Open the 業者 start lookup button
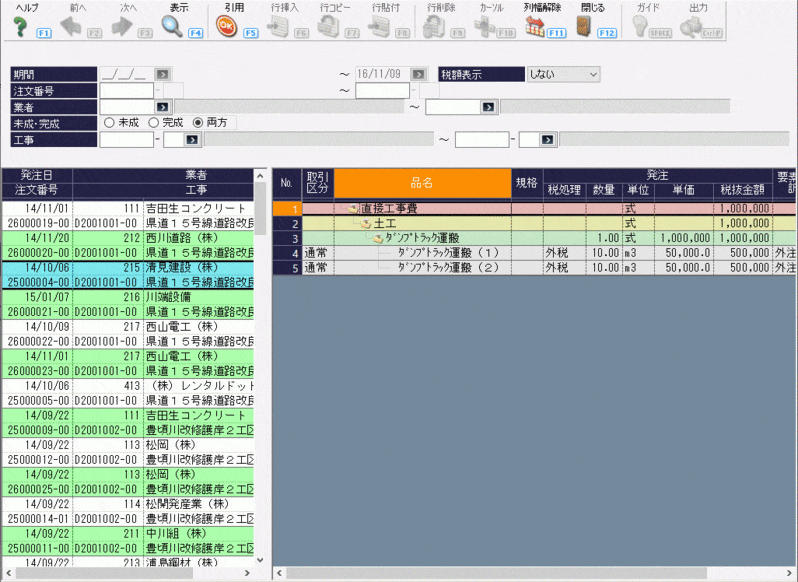Image resolution: width=798 pixels, height=582 pixels. (161, 106)
